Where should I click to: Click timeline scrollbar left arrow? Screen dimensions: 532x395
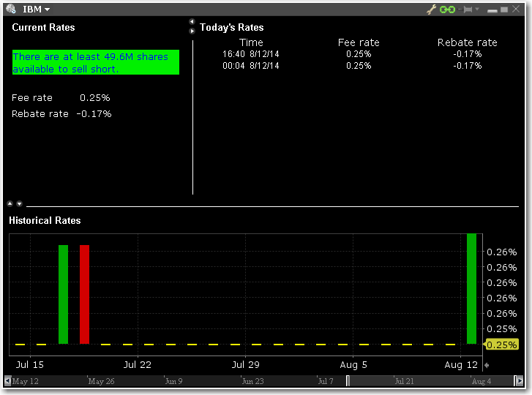[x=7, y=381]
